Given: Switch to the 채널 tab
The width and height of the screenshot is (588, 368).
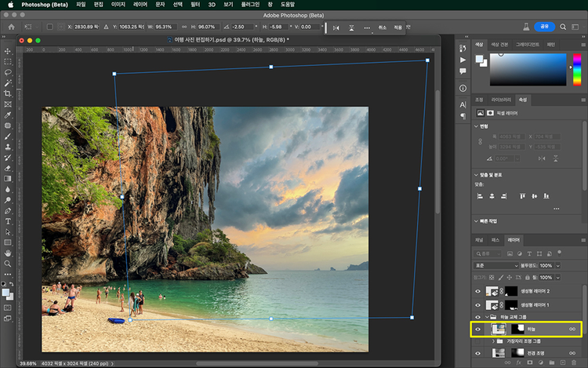Looking at the screenshot, I should [x=479, y=239].
